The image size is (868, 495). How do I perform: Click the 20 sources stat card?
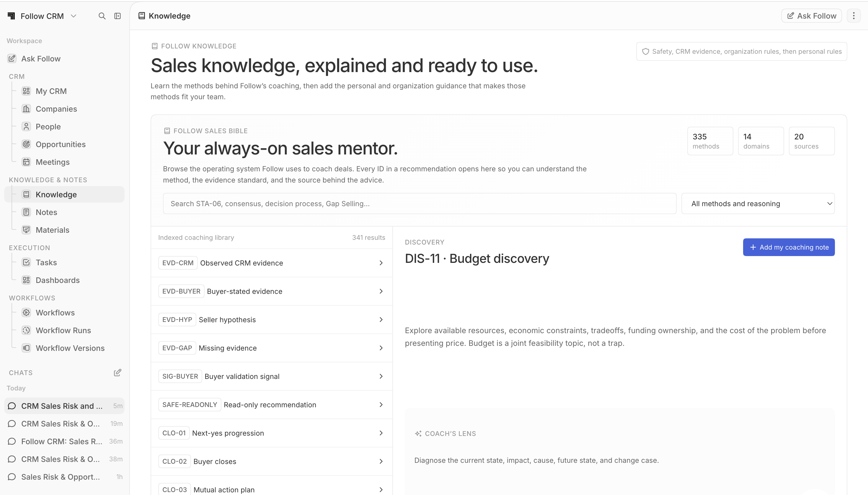point(812,141)
